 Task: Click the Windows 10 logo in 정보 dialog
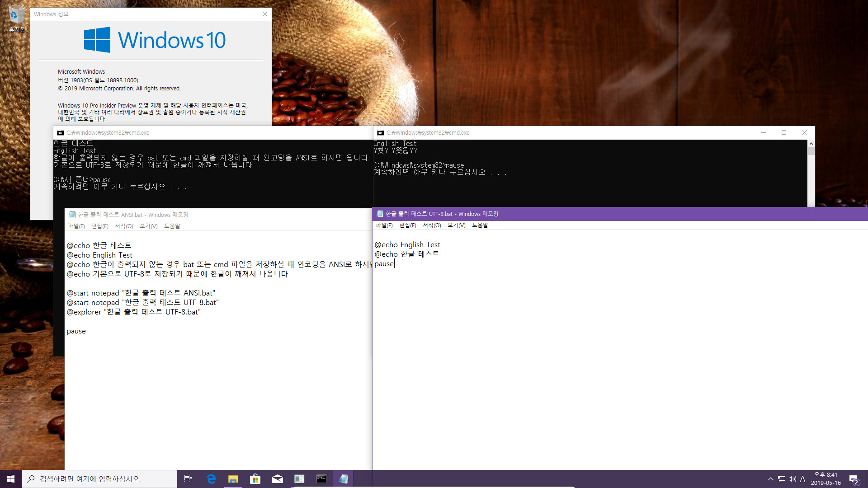pos(154,40)
